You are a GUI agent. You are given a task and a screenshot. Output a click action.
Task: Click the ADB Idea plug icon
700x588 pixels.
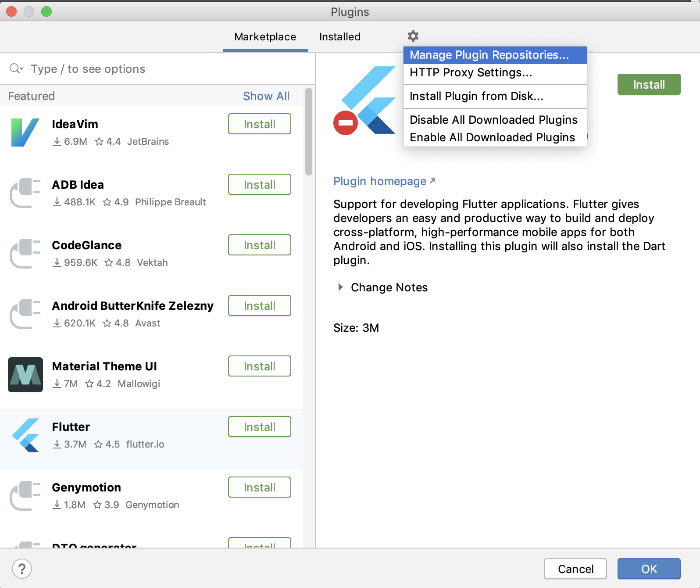click(25, 193)
